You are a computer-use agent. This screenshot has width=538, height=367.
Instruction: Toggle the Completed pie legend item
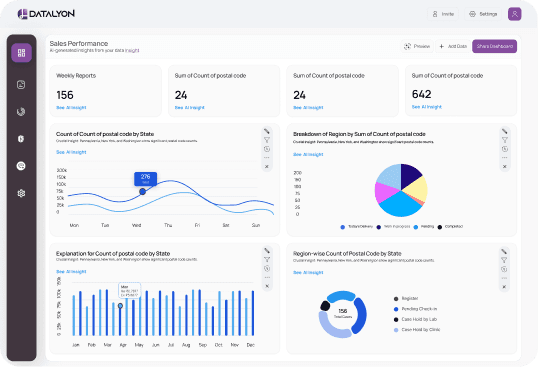click(450, 227)
